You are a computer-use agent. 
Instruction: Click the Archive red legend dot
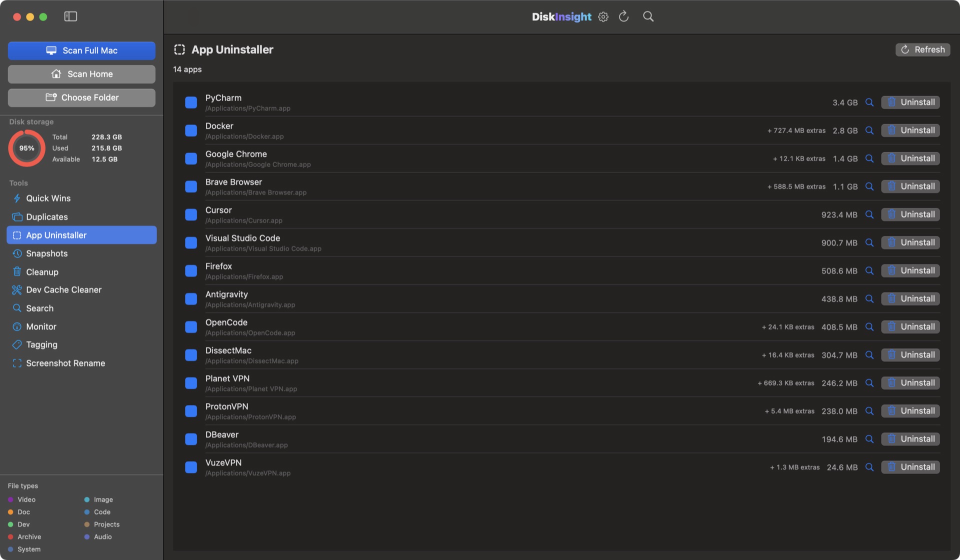tap(10, 536)
